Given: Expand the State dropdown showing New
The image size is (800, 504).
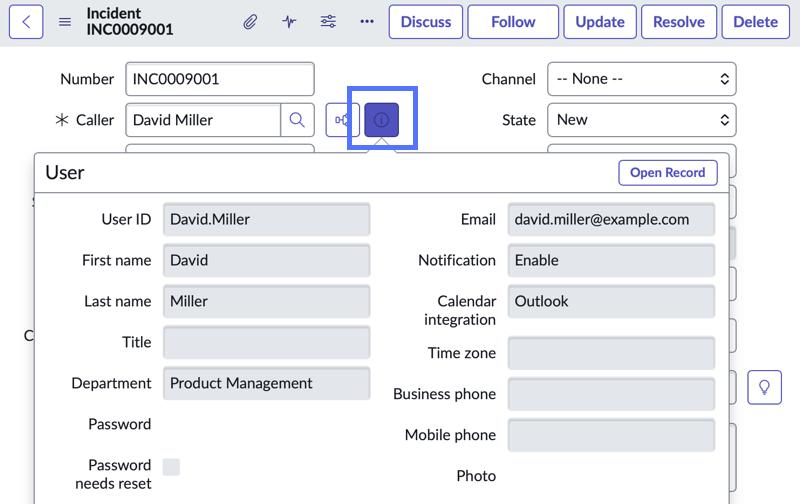Looking at the screenshot, I should pos(641,120).
